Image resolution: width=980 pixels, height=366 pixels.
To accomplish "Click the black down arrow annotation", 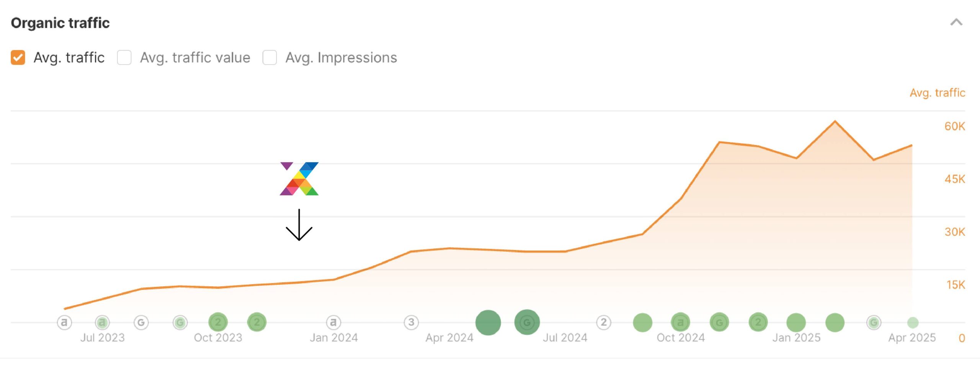I will click(299, 225).
